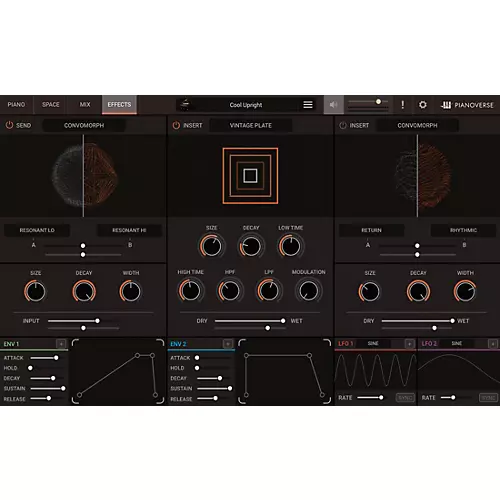
Task: Click the ENV 1 SUSTAIN slider
Action: (48, 388)
